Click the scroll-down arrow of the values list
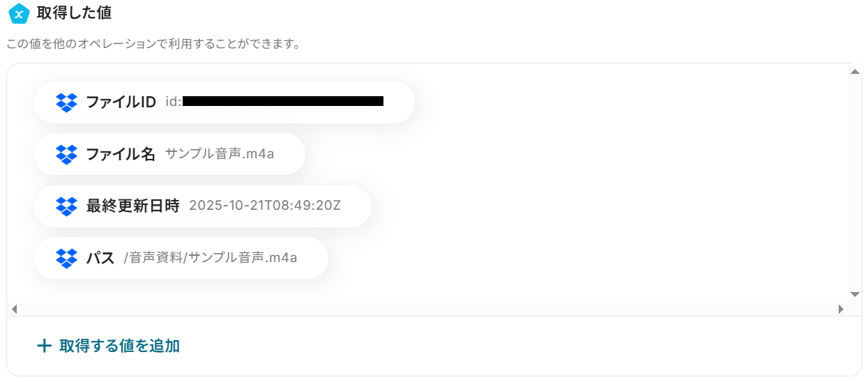The width and height of the screenshot is (868, 382). click(855, 294)
